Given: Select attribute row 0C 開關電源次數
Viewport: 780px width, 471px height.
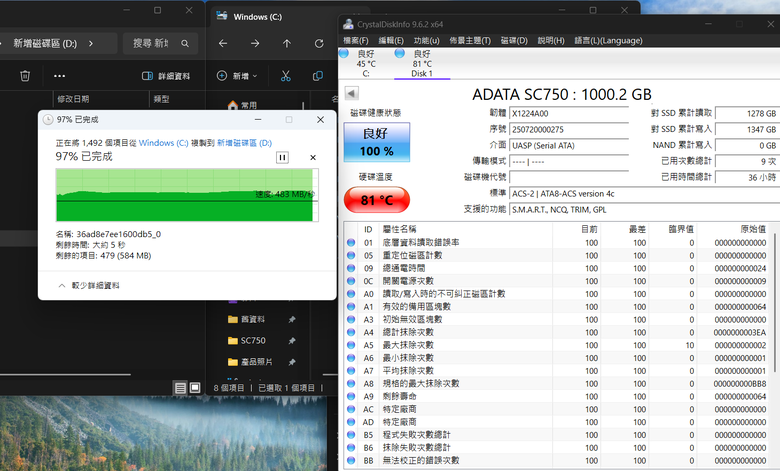Looking at the screenshot, I should (557, 281).
